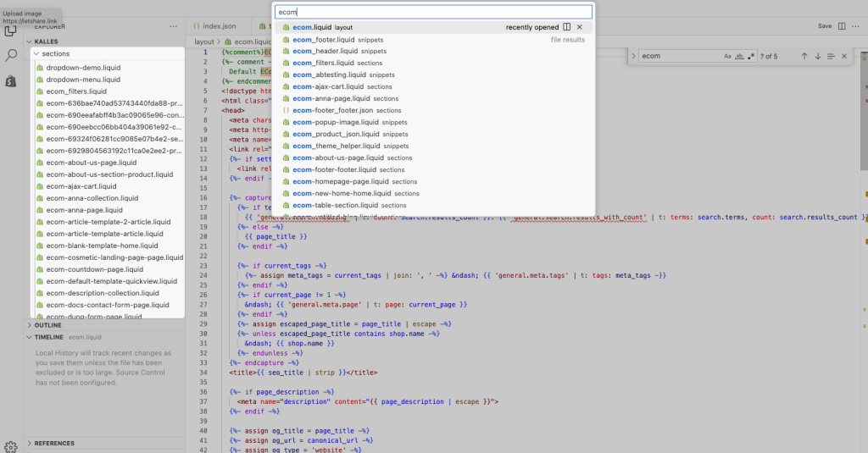This screenshot has height=453, width=868.
Task: Close the find widget
Action: pyautogui.click(x=844, y=56)
